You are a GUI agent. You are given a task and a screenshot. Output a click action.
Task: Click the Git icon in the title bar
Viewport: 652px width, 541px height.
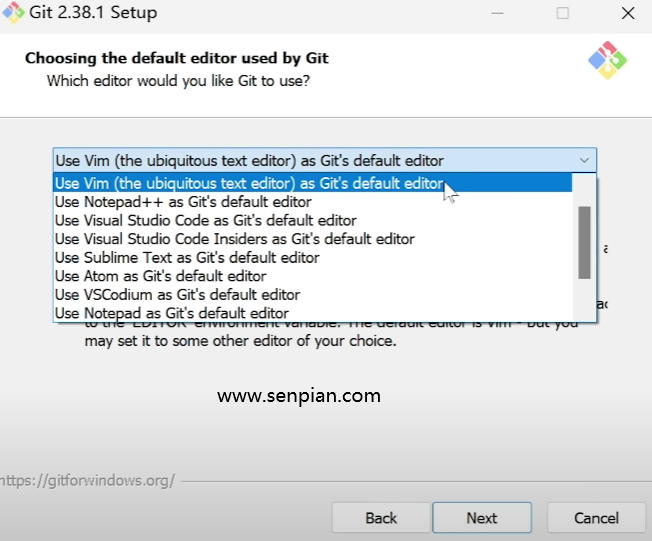tap(12, 14)
